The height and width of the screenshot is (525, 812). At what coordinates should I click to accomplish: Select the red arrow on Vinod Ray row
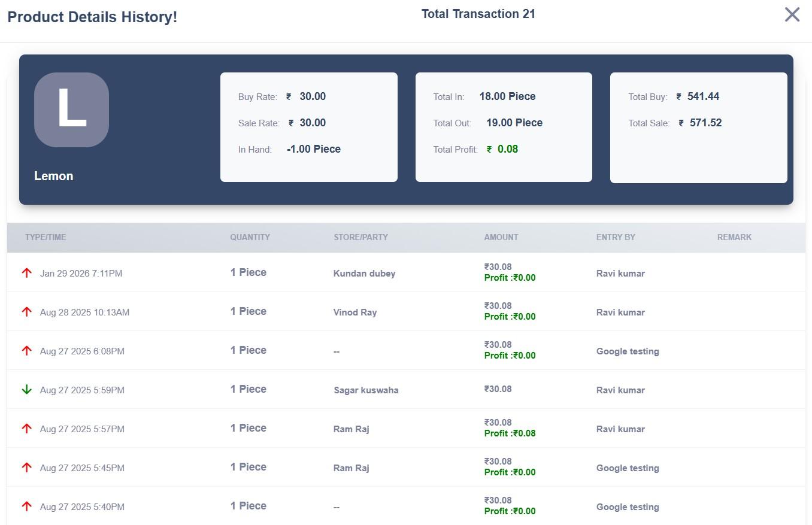tap(26, 312)
